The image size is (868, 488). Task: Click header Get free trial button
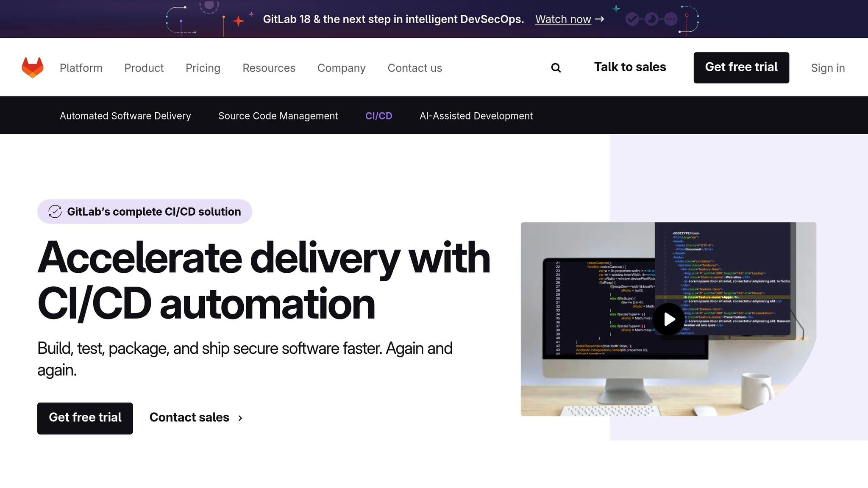tap(741, 67)
